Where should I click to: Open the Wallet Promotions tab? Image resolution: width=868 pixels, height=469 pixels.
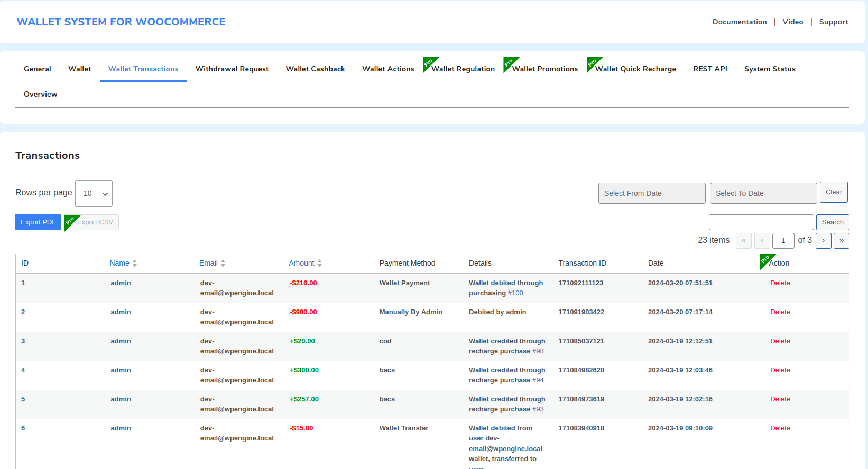(545, 69)
